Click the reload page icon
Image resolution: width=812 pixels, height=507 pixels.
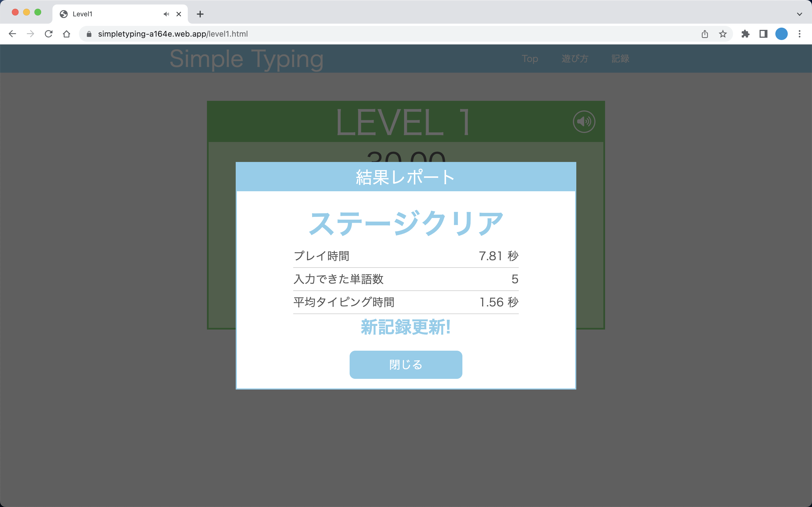tap(49, 34)
